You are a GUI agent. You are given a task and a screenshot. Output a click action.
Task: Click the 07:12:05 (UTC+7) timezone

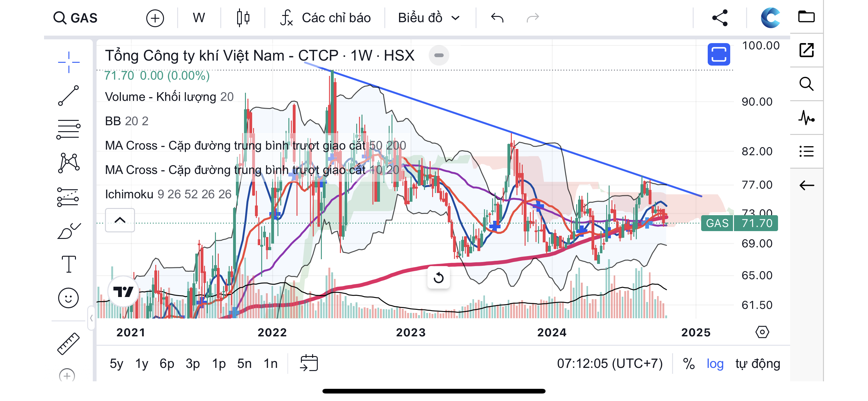pyautogui.click(x=610, y=364)
